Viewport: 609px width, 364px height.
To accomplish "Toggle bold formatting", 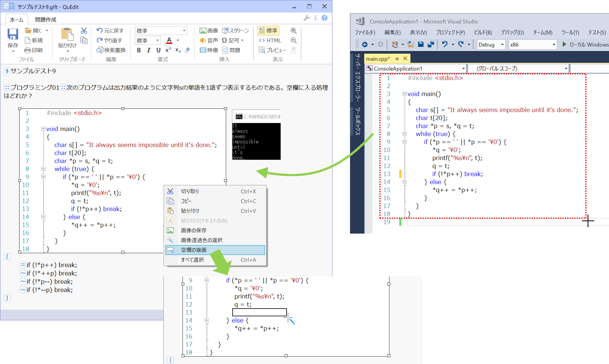I will [139, 50].
